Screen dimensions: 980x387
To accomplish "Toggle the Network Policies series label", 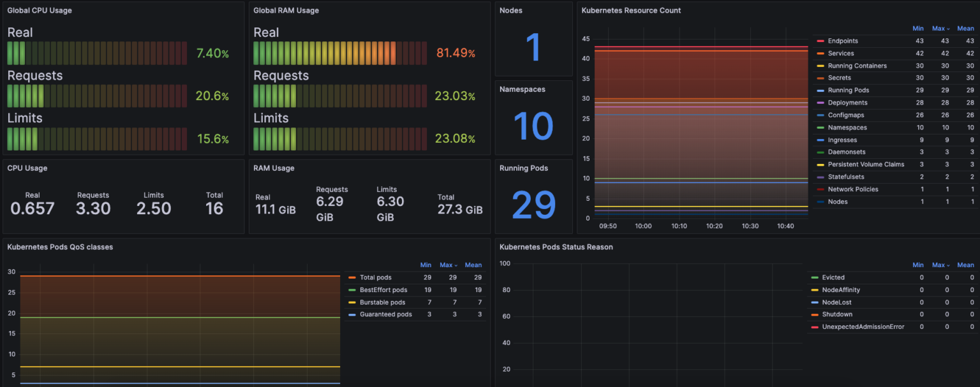I will [x=853, y=189].
